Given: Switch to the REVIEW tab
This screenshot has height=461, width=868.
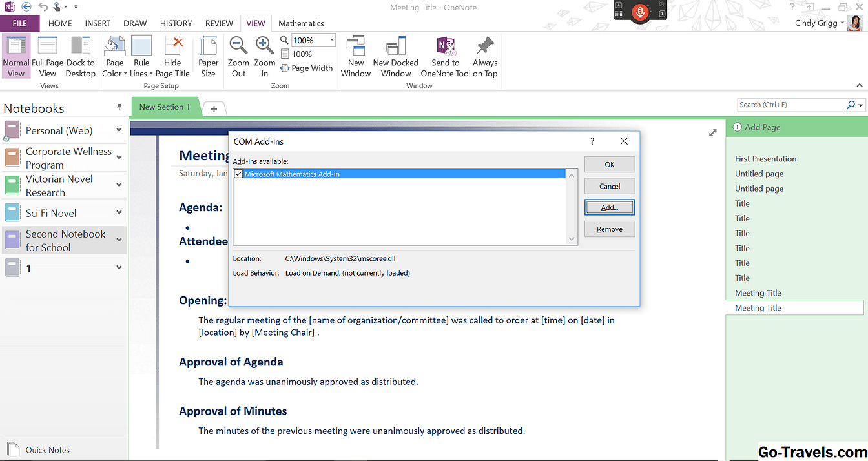Looking at the screenshot, I should pos(219,23).
